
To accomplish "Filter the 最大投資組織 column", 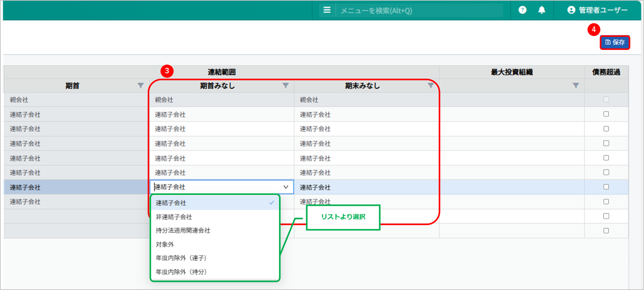I will pyautogui.click(x=576, y=86).
